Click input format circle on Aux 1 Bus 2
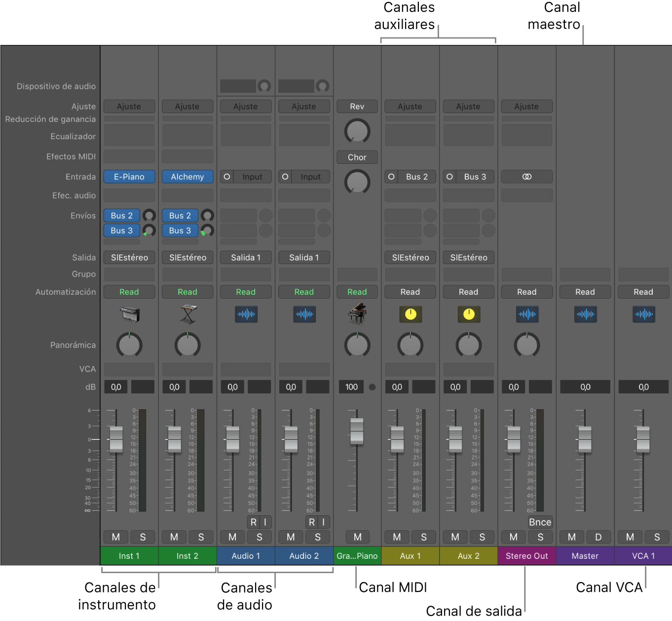672x621 pixels. (x=391, y=177)
